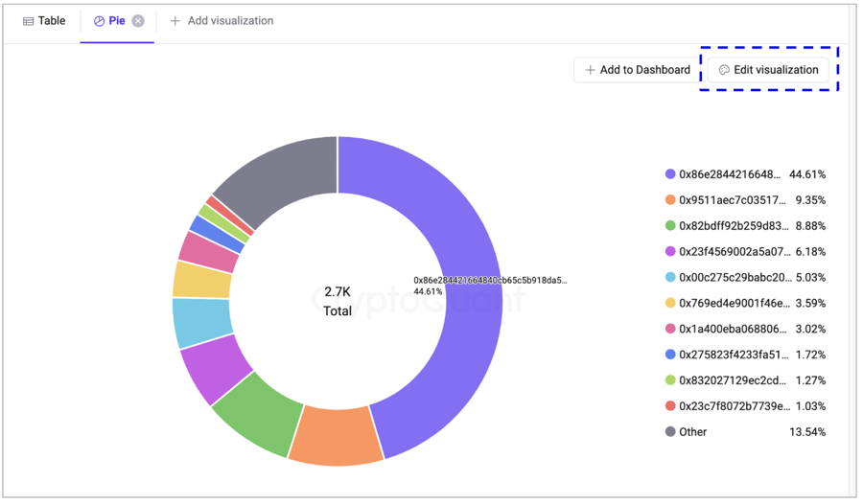The image size is (863, 504).
Task: Click the purple legend dot for 0x23f4569002a5a07
Action: tap(670, 252)
